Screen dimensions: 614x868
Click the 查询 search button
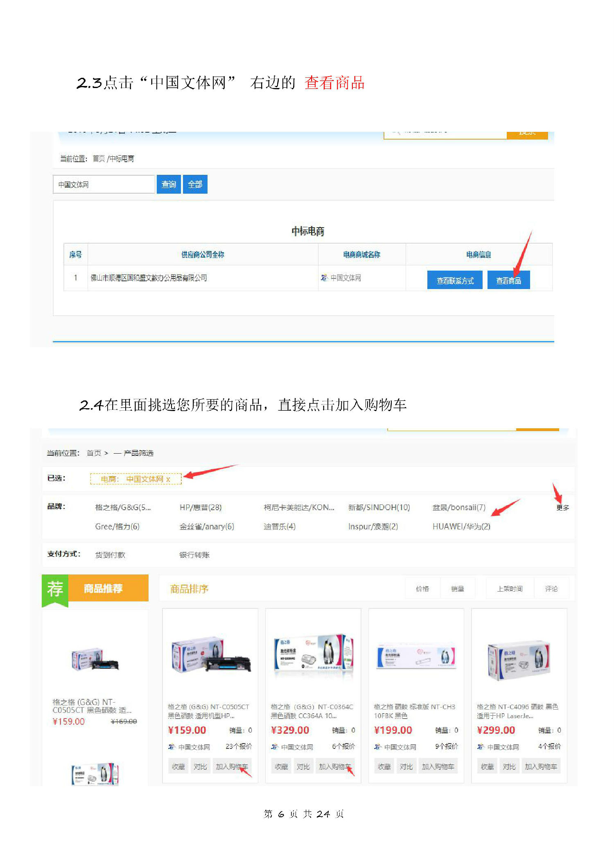point(169,184)
